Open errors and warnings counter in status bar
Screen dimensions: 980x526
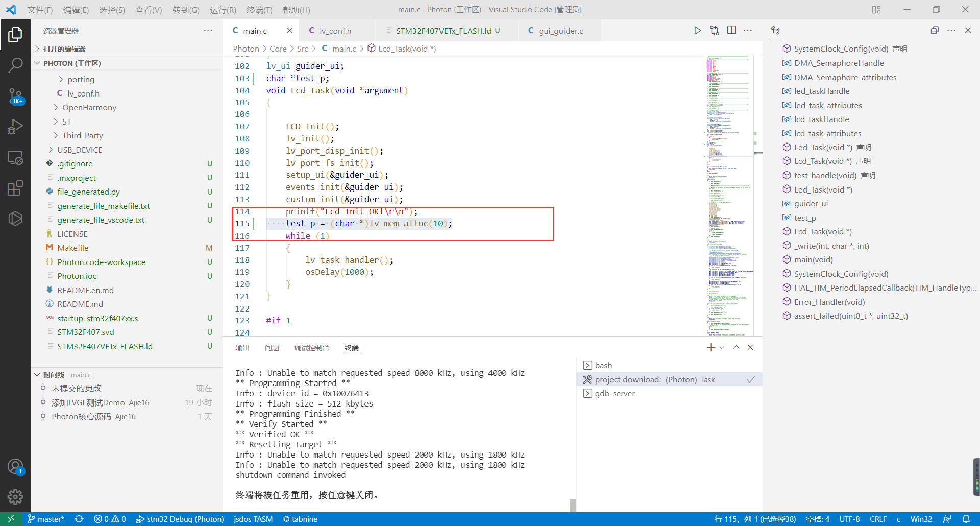[x=110, y=519]
